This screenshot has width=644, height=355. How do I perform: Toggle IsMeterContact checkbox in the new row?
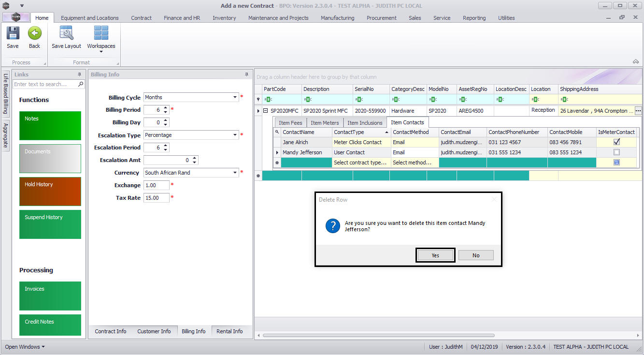(x=616, y=163)
